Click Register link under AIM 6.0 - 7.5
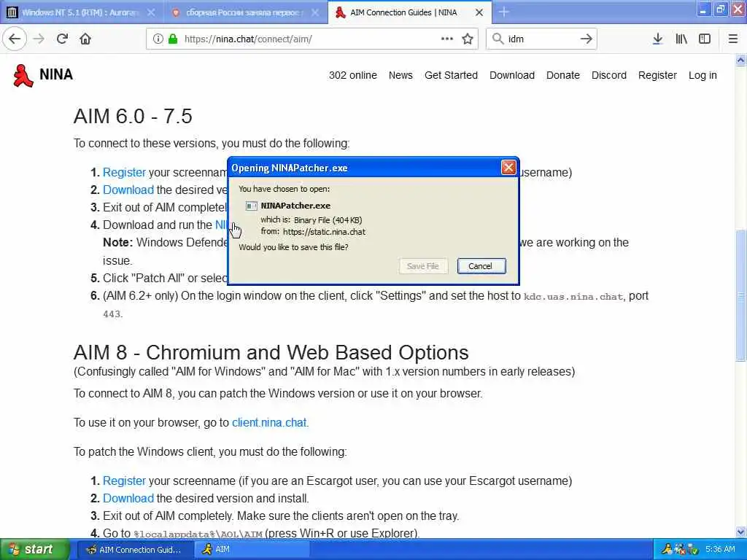 point(124,172)
